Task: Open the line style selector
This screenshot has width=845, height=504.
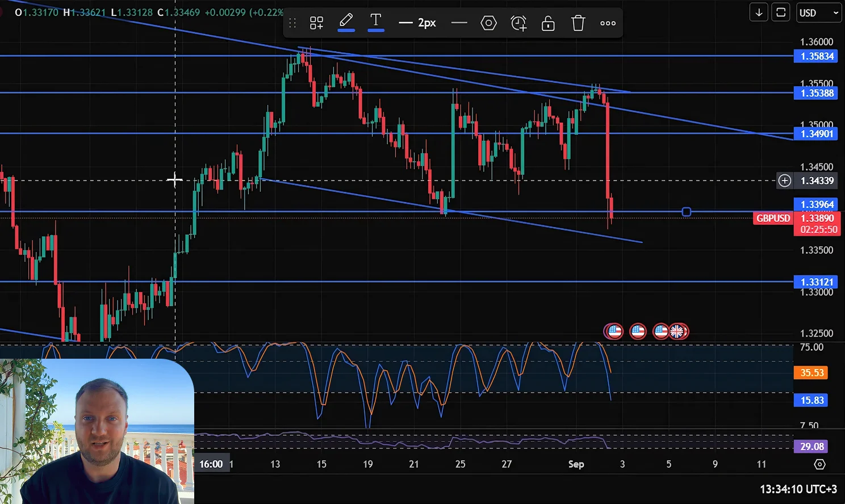Action: [x=459, y=23]
